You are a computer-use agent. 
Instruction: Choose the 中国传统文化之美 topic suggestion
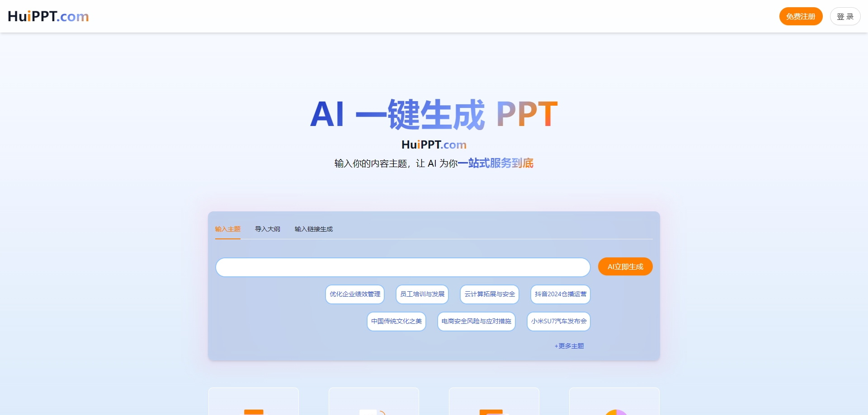coord(396,322)
